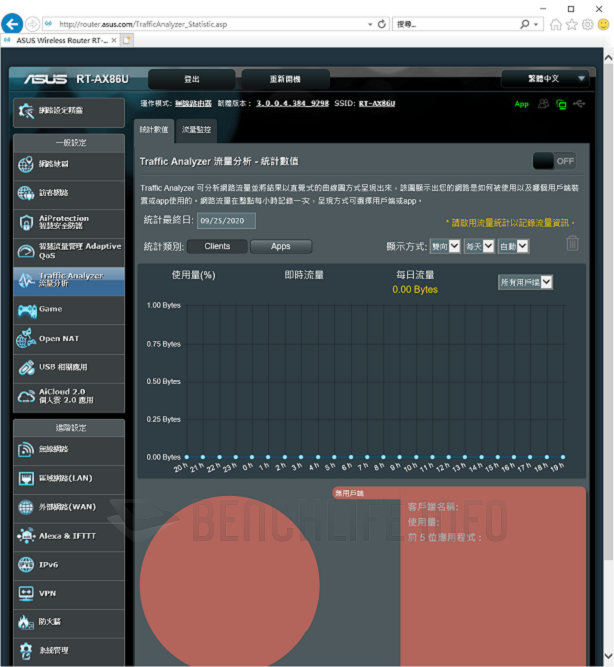Switch to the 流量監控 tab

196,130
